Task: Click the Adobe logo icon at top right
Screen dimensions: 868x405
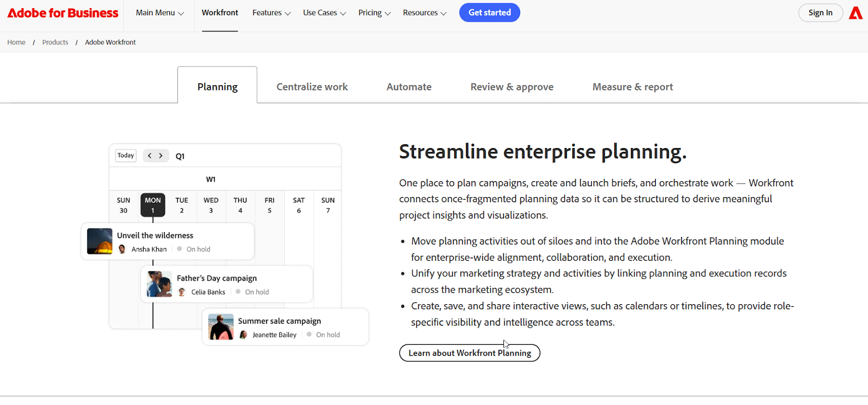Action: 856,13
